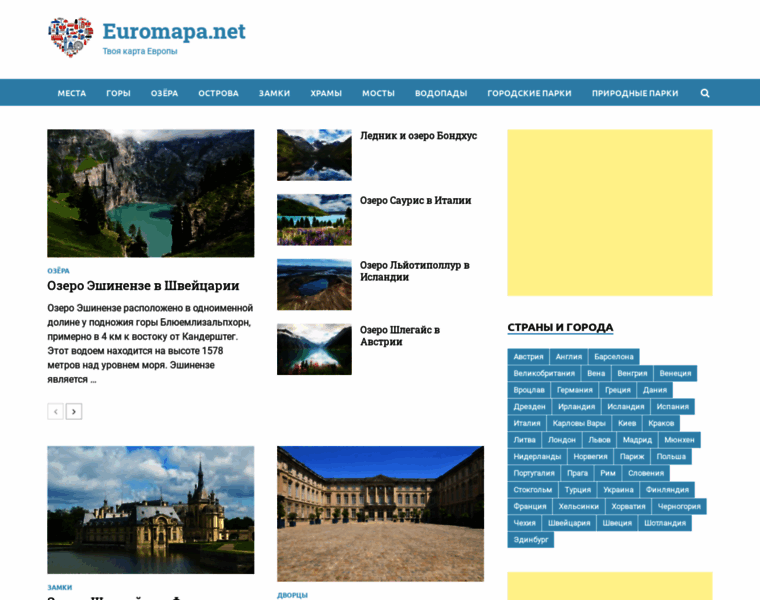Image resolution: width=760 pixels, height=600 pixels.
Task: Select the Швейцария tag
Action: click(x=569, y=523)
